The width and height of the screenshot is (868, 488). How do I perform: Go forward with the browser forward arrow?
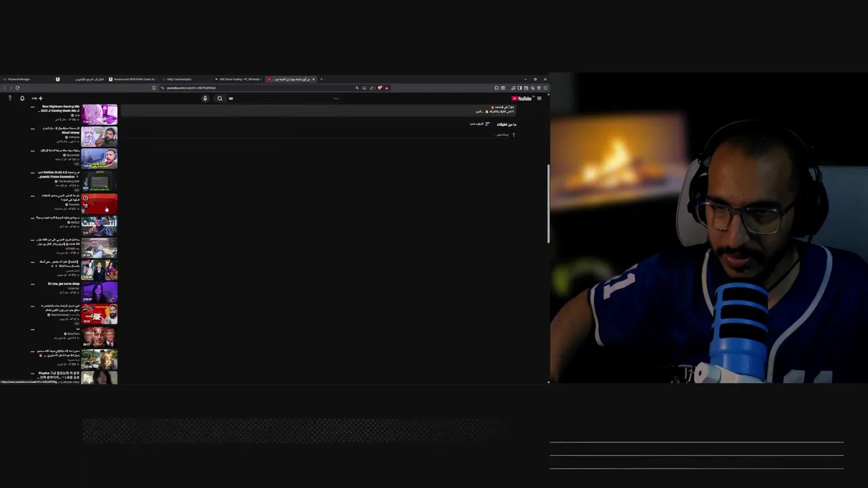[x=11, y=87]
